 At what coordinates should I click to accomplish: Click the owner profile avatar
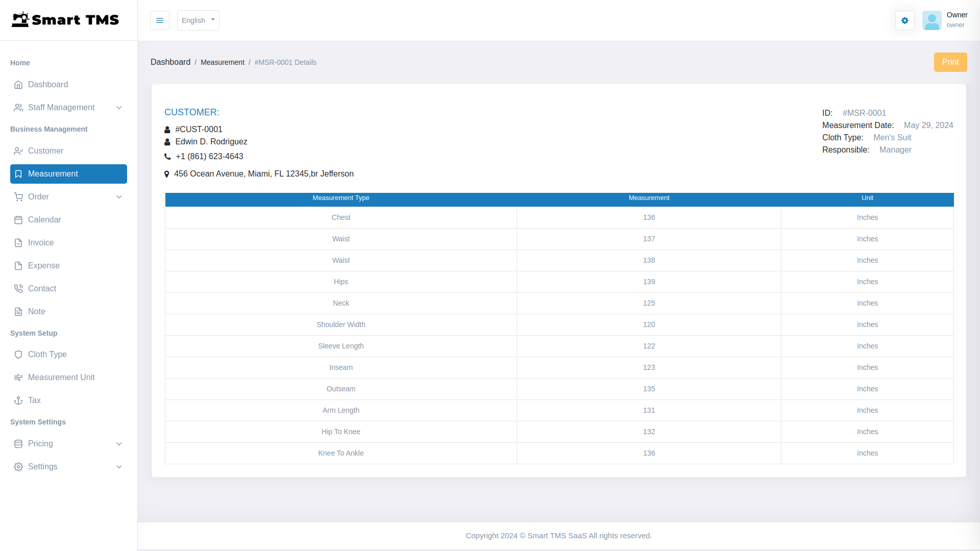932,20
